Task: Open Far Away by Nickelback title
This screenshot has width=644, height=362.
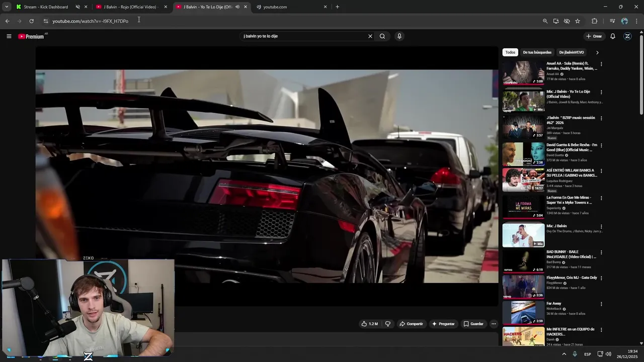Action: click(x=554, y=304)
